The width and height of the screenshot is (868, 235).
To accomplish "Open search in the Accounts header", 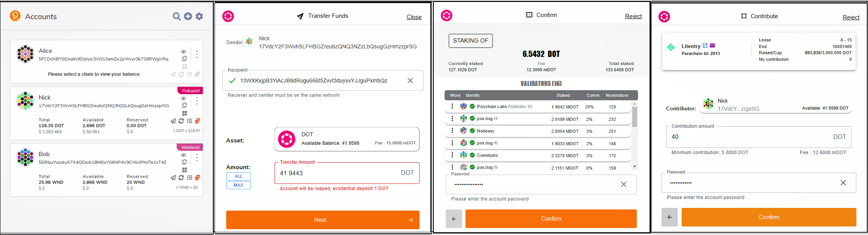I will [x=176, y=16].
